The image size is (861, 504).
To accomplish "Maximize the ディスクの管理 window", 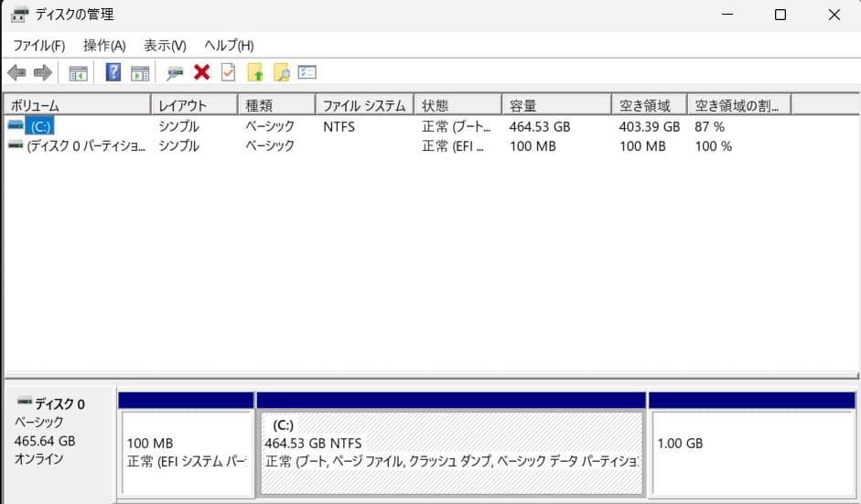I will coord(780,15).
